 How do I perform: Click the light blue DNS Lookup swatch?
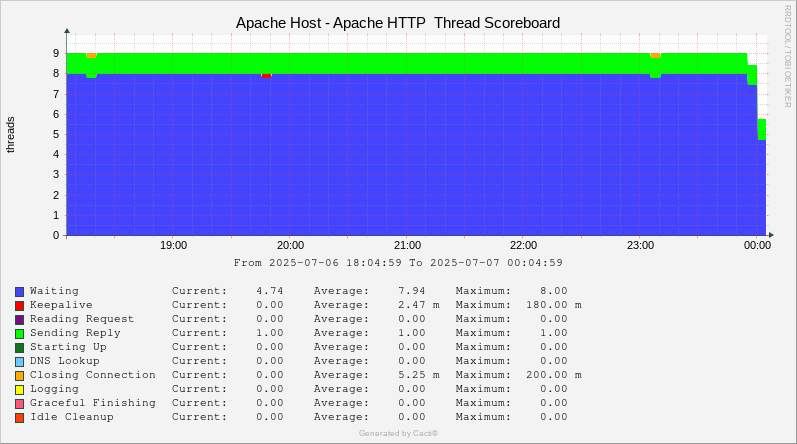pos(19,362)
